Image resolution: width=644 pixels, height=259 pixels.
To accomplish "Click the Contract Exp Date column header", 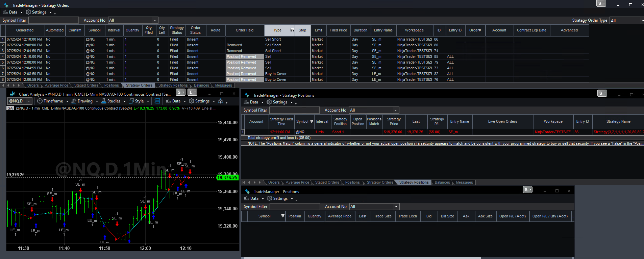I will tap(531, 30).
